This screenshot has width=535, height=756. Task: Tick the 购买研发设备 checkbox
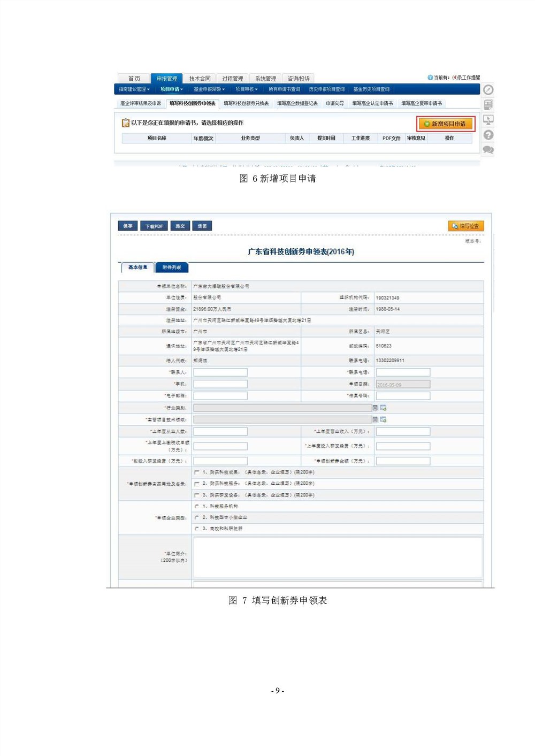point(197,495)
